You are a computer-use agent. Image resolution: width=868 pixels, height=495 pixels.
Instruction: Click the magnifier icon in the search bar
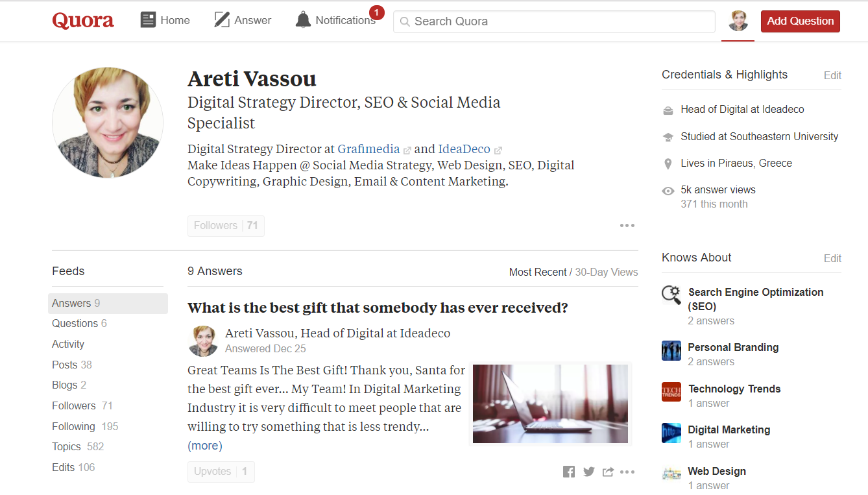point(404,21)
